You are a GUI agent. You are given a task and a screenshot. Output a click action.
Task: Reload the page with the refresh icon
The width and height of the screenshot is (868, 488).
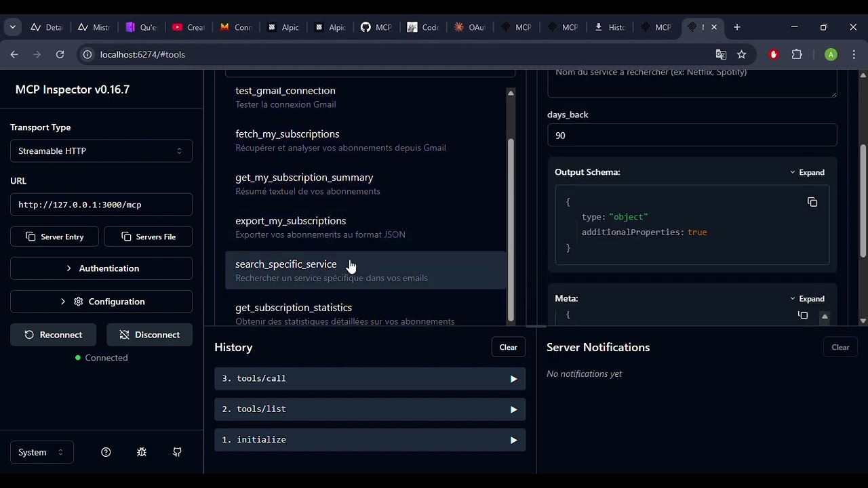[60, 54]
